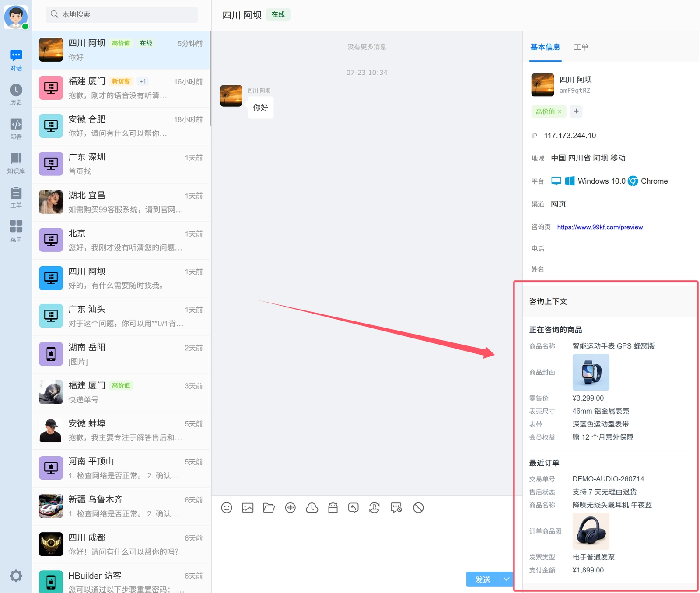Click the transfer agent icon
The width and height of the screenshot is (700, 593).
coord(374,508)
